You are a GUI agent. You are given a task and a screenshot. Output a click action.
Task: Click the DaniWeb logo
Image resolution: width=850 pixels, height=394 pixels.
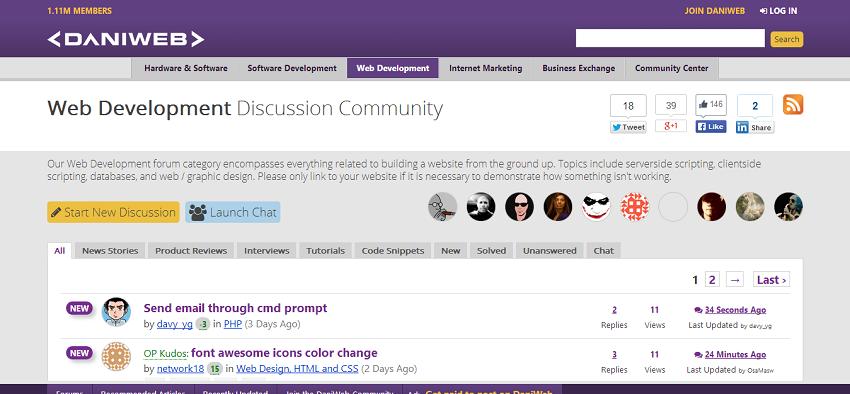126,39
